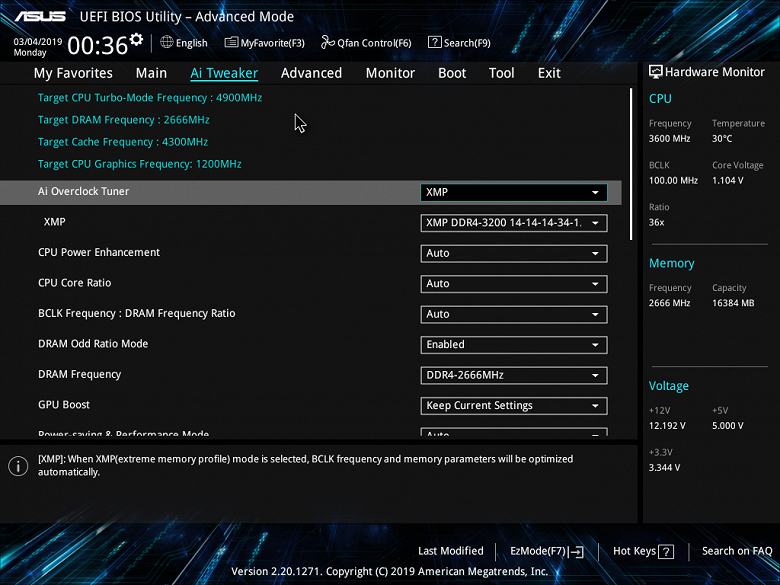Click the info icon beside XMP description
Viewport: 780px width, 585px height.
[x=18, y=466]
